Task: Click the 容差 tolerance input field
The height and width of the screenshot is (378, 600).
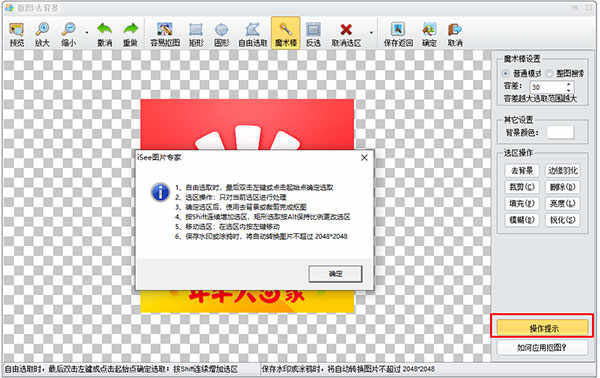Action: (x=547, y=87)
